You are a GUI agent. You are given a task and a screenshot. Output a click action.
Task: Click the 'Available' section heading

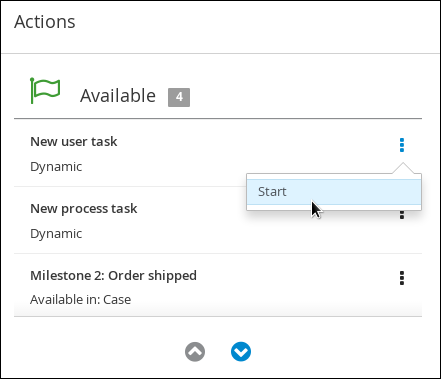[x=118, y=96]
